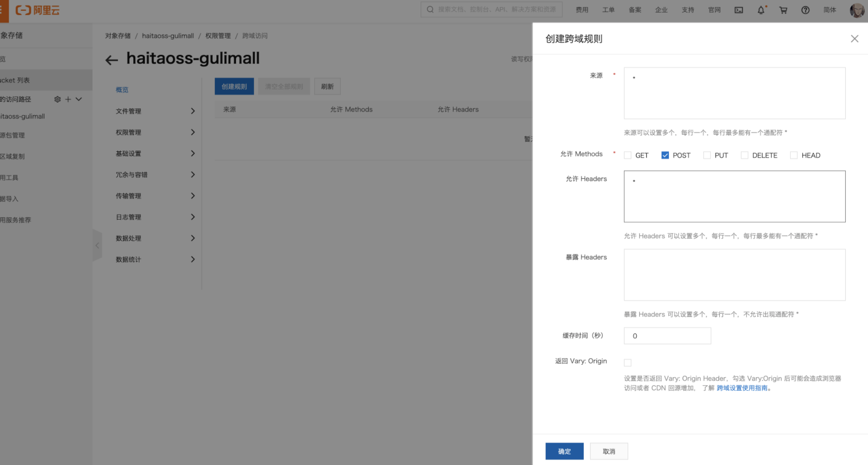Expand the 权限管理 menu section

155,132
